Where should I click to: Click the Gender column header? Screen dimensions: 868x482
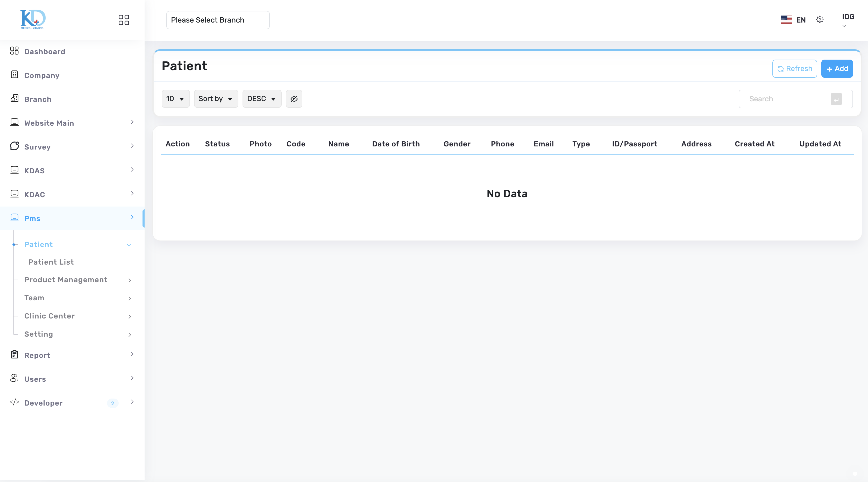pos(457,144)
